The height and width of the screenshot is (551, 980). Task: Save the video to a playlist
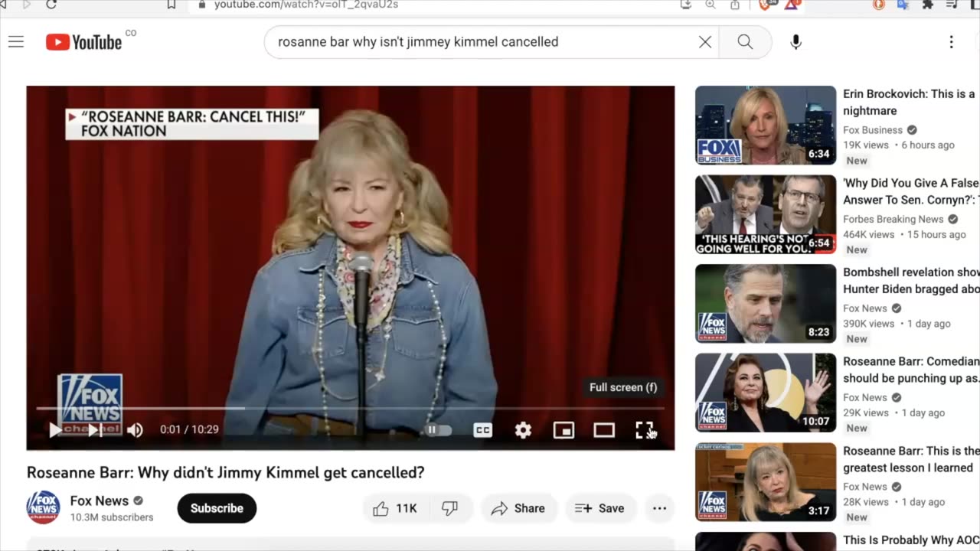click(x=599, y=508)
